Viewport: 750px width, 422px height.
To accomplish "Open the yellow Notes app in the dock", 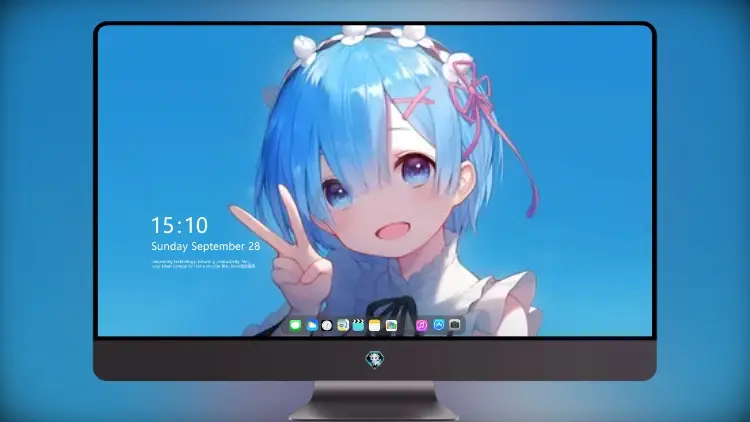I will 375,325.
